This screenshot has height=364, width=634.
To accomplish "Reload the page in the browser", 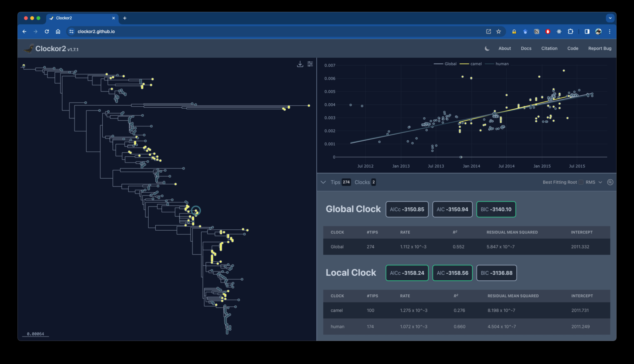I will (47, 31).
